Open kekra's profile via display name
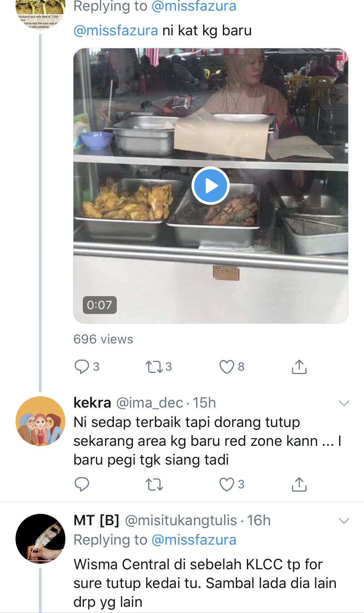 (x=92, y=403)
